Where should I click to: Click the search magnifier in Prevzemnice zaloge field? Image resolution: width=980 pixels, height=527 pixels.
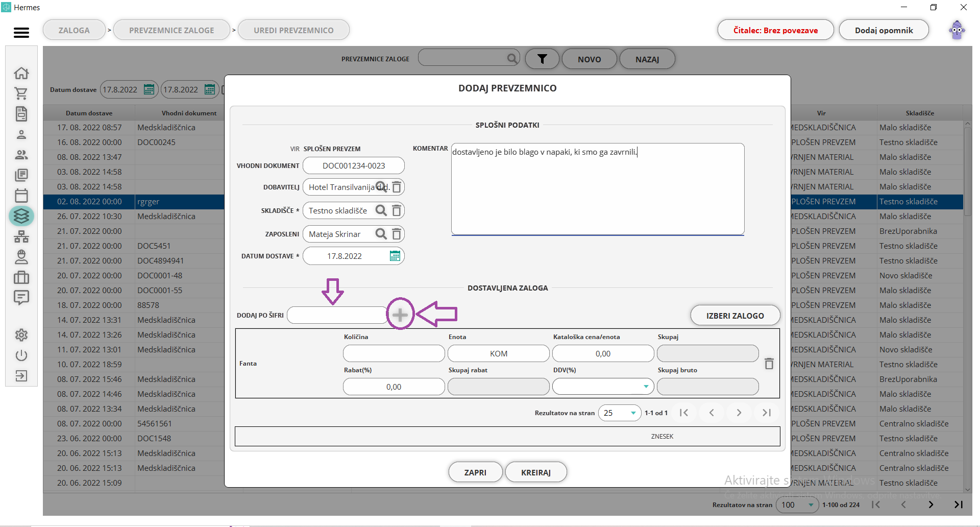pos(512,58)
